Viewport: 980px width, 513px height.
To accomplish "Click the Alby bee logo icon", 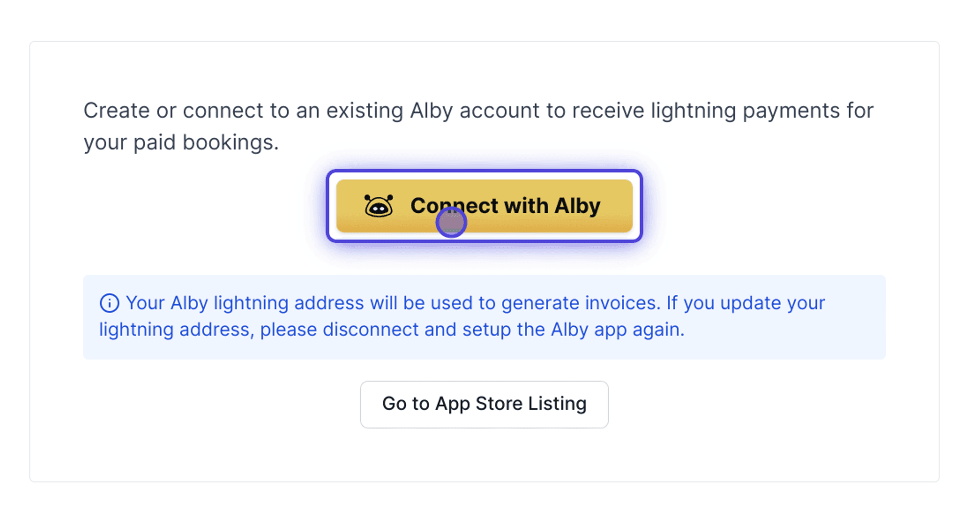I will (x=378, y=205).
